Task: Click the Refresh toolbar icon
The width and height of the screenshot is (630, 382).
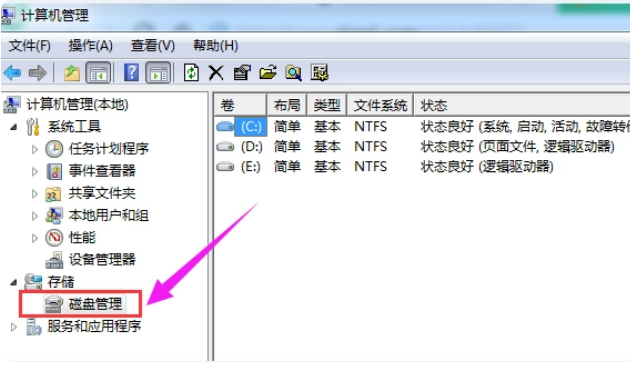Action: [191, 73]
